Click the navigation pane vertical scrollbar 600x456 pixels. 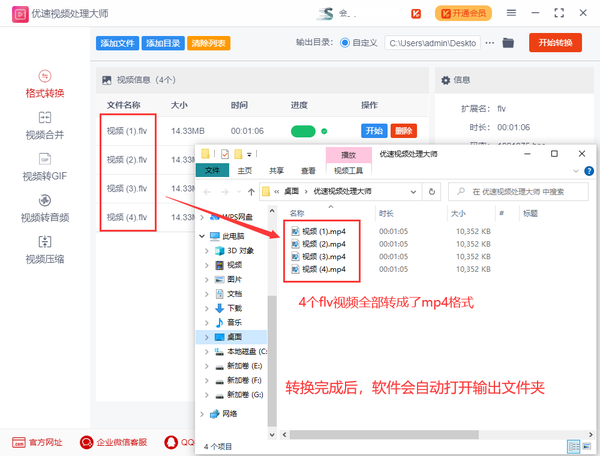coord(272,361)
